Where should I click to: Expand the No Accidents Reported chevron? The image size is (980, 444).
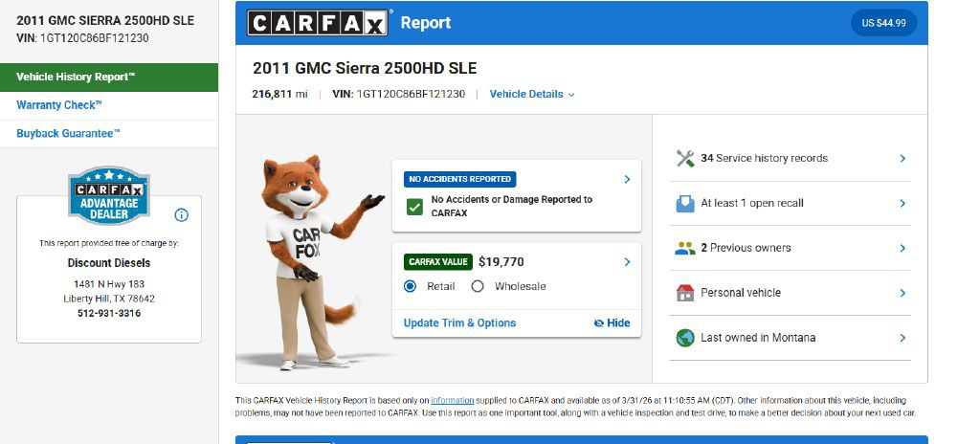627,179
